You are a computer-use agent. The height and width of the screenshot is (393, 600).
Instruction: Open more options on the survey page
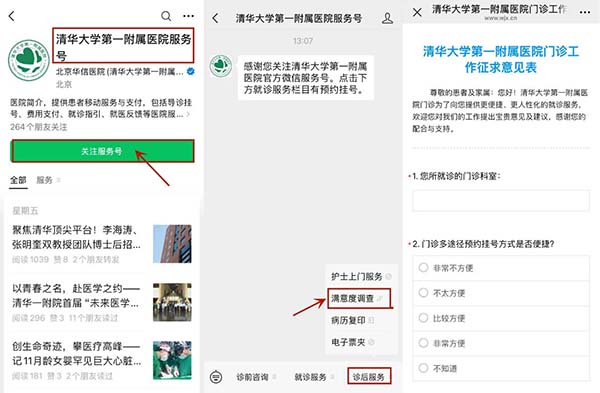click(584, 12)
